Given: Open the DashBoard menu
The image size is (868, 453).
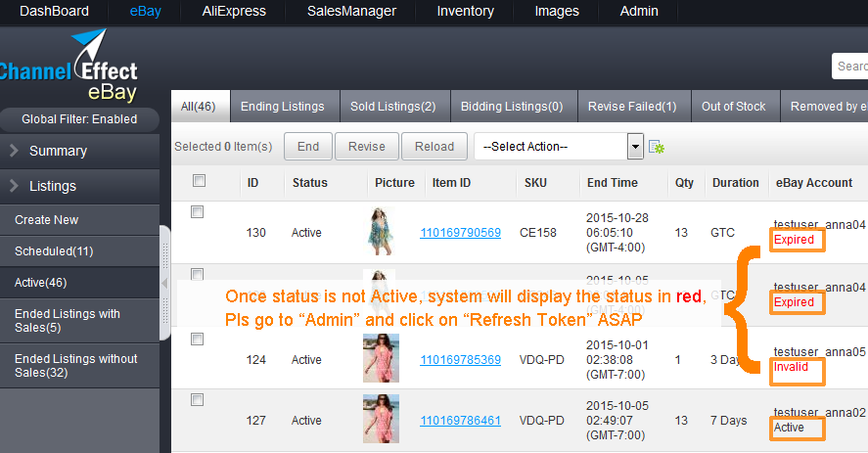Looking at the screenshot, I should 54,11.
